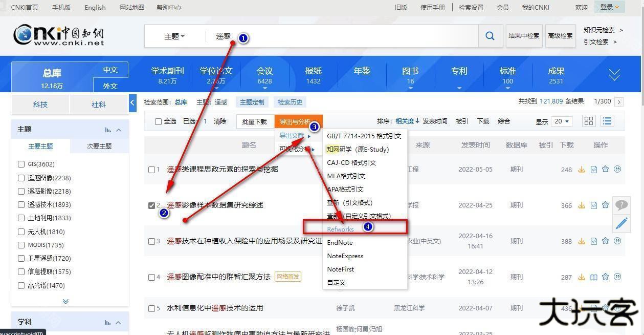
Task: Uncheck result 2 in the list
Action: [x=151, y=205]
